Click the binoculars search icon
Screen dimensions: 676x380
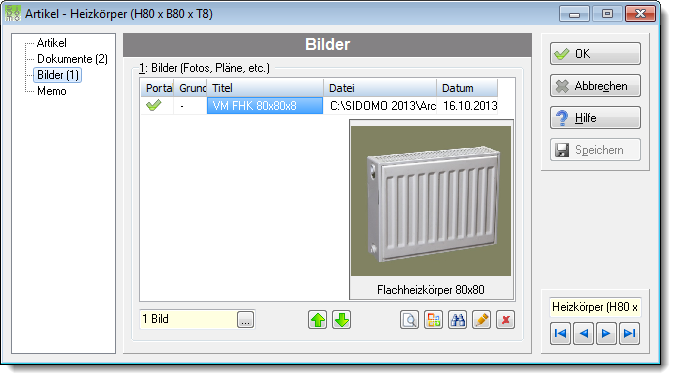point(457,320)
